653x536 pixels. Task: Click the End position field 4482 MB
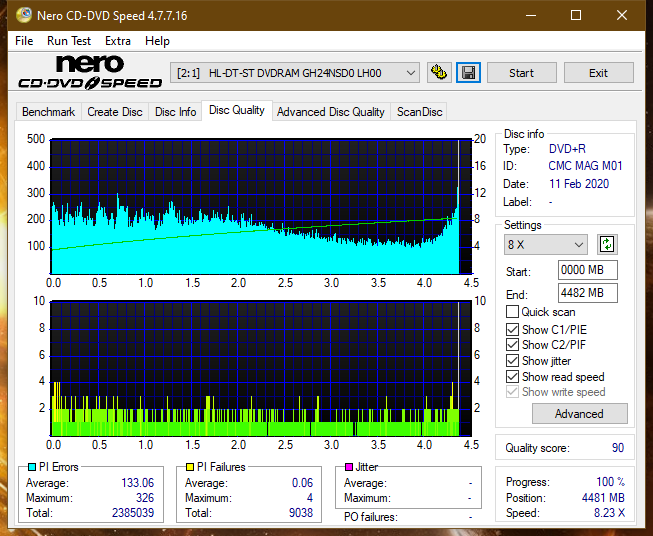587,293
